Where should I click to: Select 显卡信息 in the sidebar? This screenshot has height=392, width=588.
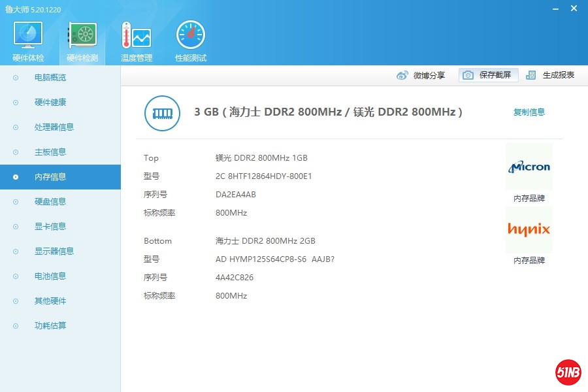50,227
